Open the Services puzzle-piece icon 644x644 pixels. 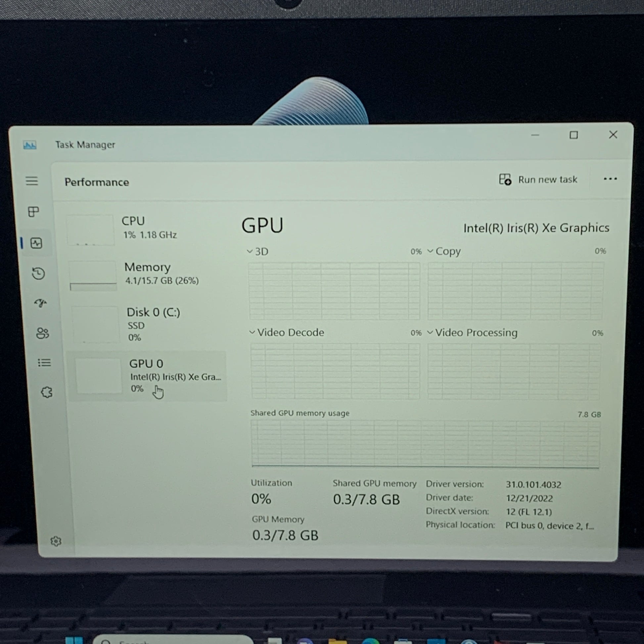[47, 392]
